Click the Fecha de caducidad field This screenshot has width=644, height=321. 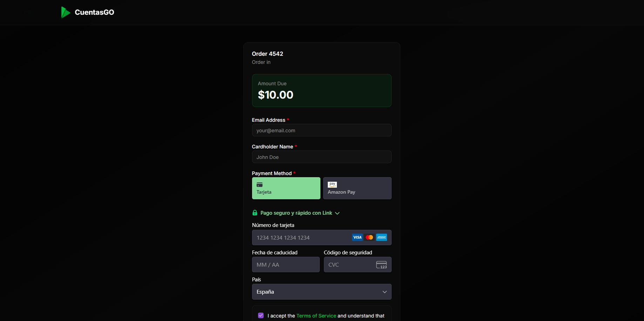[286, 265]
